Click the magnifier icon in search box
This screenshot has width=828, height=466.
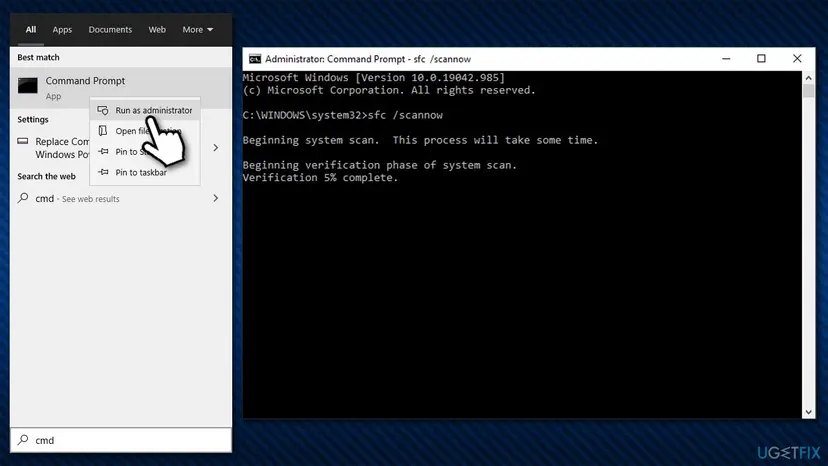pyautogui.click(x=23, y=440)
